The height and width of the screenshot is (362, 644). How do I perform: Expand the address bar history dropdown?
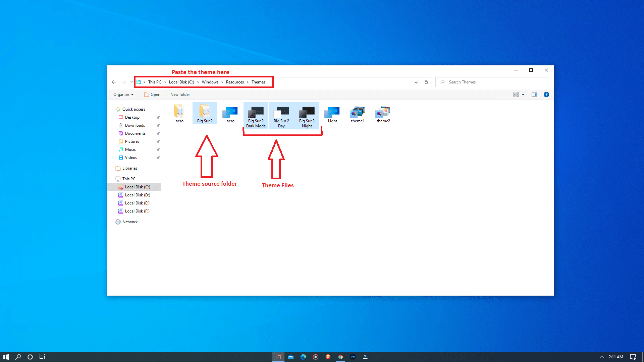coord(416,82)
